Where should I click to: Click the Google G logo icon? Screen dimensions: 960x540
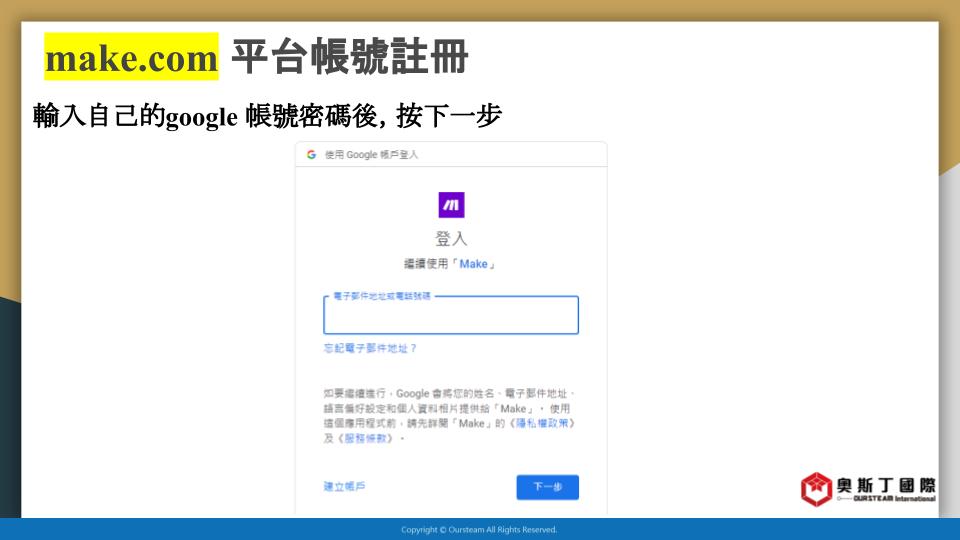pos(312,154)
